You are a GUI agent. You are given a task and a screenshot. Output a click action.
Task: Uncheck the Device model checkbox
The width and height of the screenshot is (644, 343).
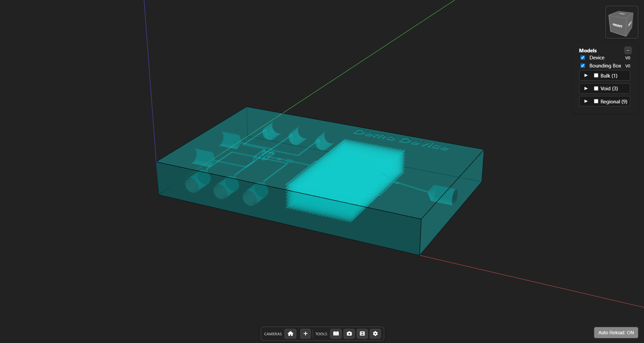tap(583, 58)
